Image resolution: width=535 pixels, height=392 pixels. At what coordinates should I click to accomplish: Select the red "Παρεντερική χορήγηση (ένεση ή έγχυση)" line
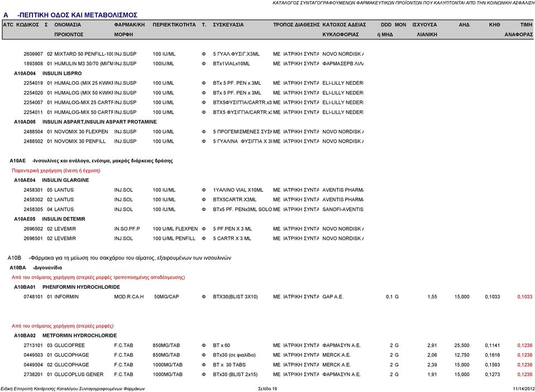tap(56, 171)
